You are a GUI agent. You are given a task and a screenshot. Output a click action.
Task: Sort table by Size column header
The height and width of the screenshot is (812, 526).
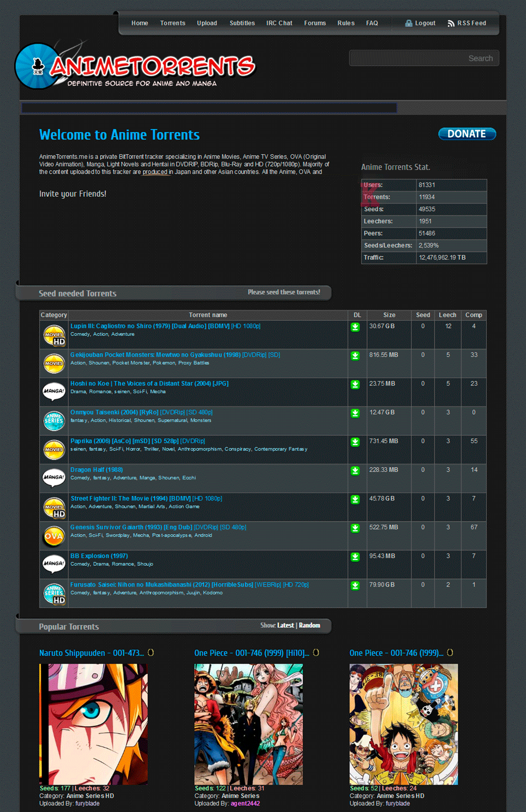(x=389, y=315)
